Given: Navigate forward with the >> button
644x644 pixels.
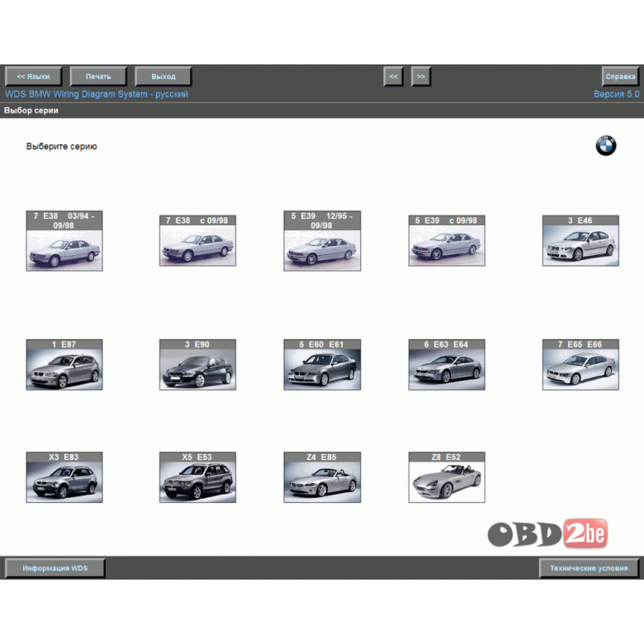Looking at the screenshot, I should (421, 77).
